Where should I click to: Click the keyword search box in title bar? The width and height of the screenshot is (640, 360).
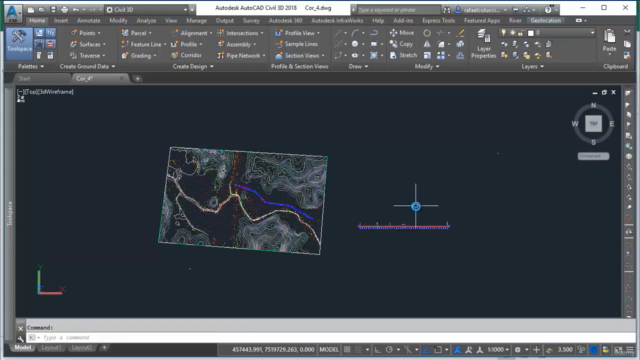tap(398, 9)
